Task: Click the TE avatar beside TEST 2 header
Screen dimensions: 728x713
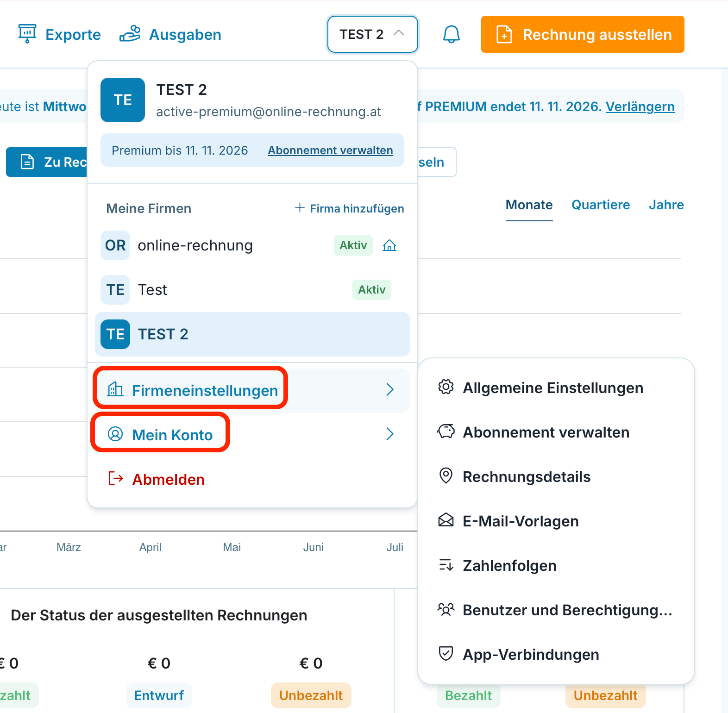Action: (123, 100)
